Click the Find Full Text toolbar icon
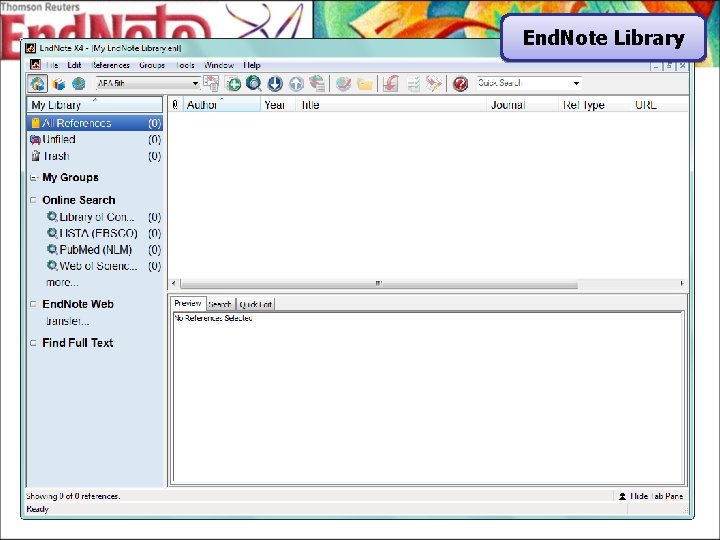 pyautogui.click(x=317, y=84)
